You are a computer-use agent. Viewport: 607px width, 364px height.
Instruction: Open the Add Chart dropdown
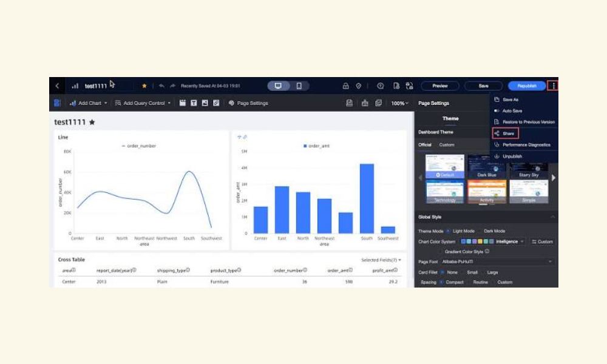tap(88, 103)
